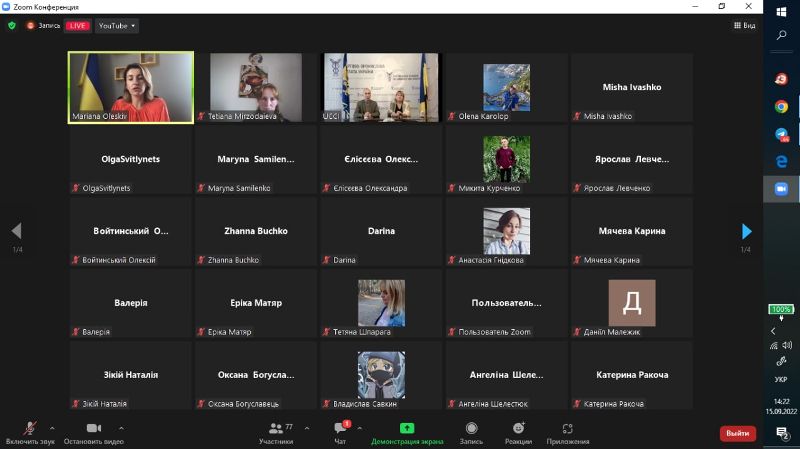Image resolution: width=800 pixels, height=449 pixels.
Task: Select the UCCI video tile
Action: pyautogui.click(x=381, y=87)
